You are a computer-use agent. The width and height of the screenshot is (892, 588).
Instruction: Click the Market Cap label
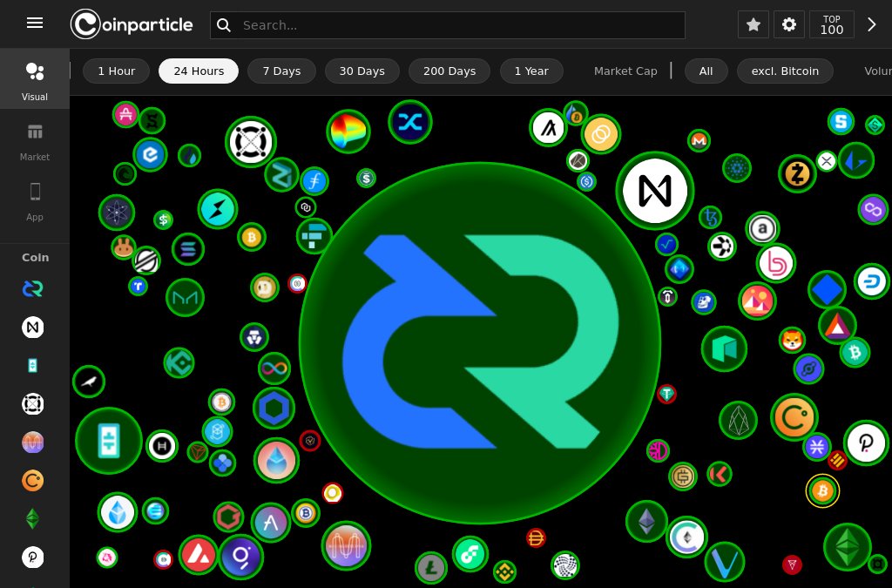pos(625,71)
